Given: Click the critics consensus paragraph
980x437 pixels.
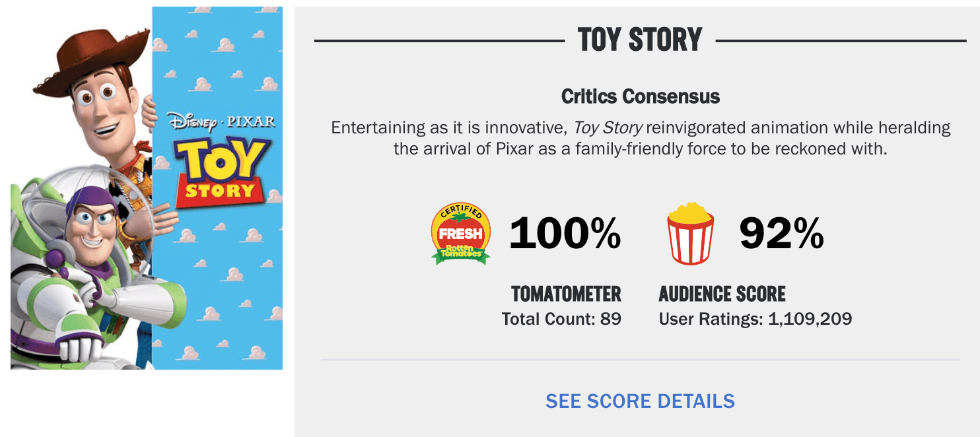Looking at the screenshot, I should (640, 138).
